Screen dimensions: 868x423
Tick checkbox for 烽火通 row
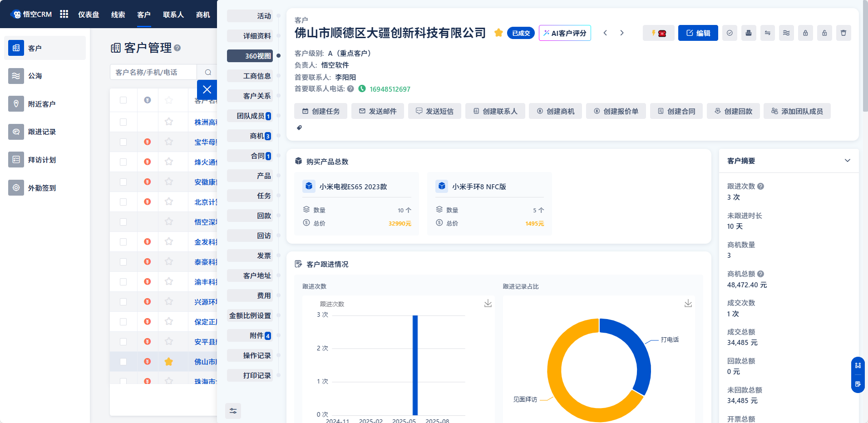123,162
